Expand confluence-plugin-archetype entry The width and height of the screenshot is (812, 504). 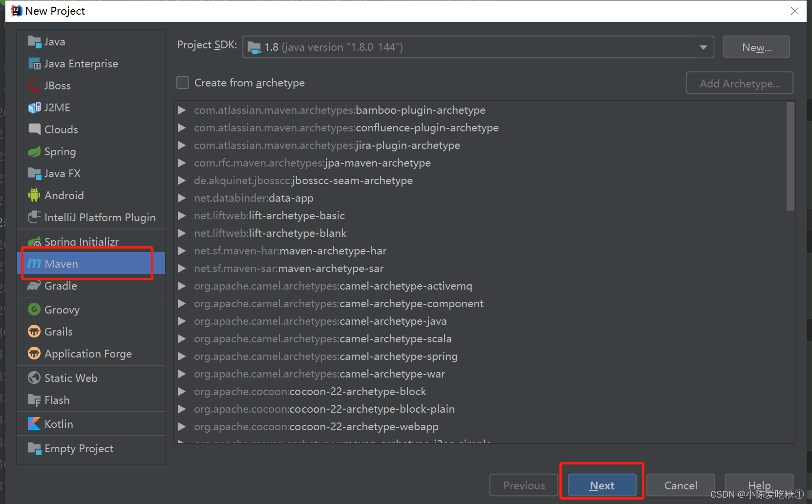pyautogui.click(x=182, y=128)
